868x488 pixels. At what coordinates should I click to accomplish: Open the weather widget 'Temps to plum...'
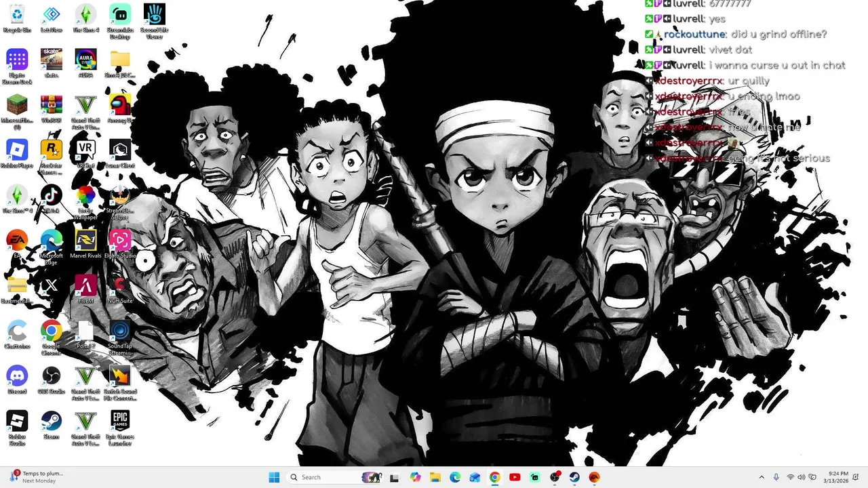coord(37,477)
